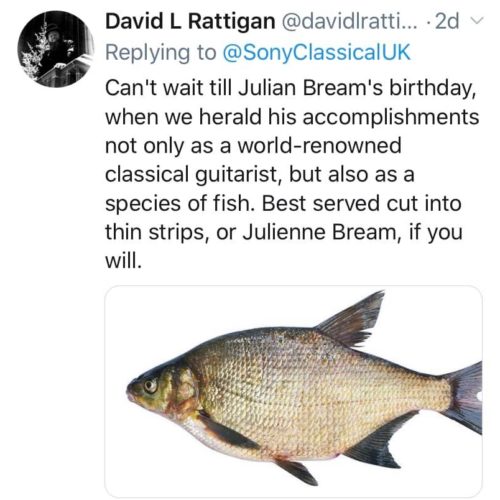Click the words 'Julian Bream's birthday' in tweet
Image resolution: width=500 pixels, height=500 pixels.
pyautogui.click(x=356, y=88)
